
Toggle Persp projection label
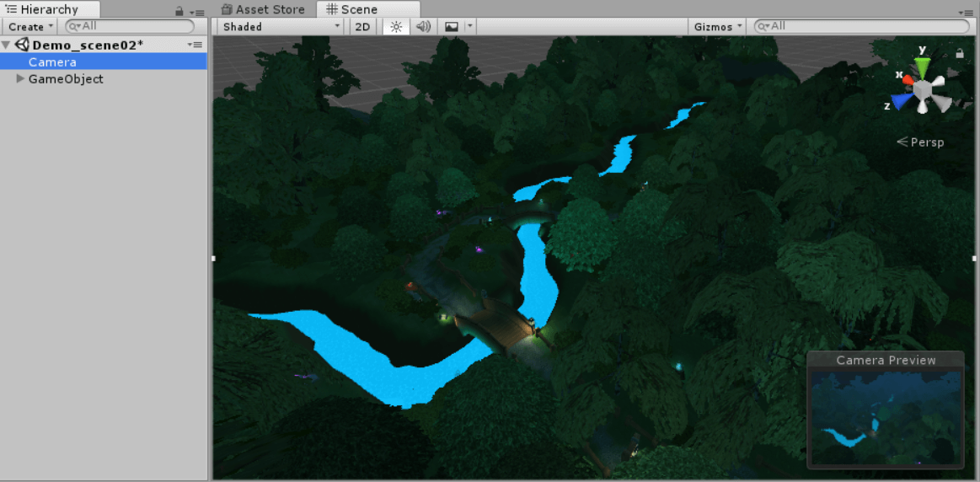[920, 142]
